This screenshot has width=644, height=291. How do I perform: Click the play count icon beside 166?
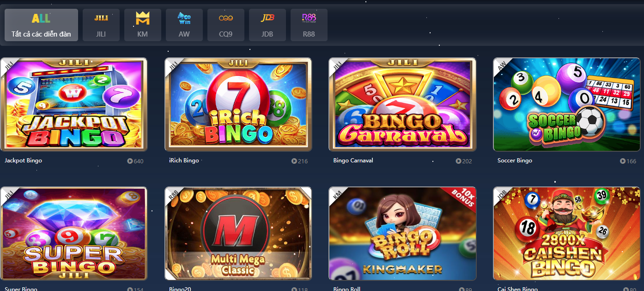pyautogui.click(x=623, y=161)
